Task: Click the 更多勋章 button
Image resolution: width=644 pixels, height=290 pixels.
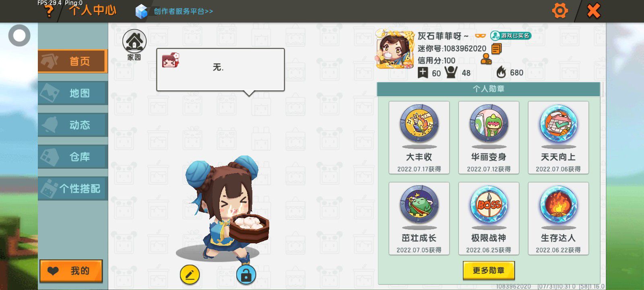Action: [489, 270]
